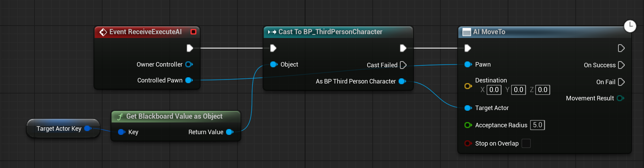This screenshot has width=644, height=168.
Task: Click the Cast node execution input pin
Action: pos(273,48)
